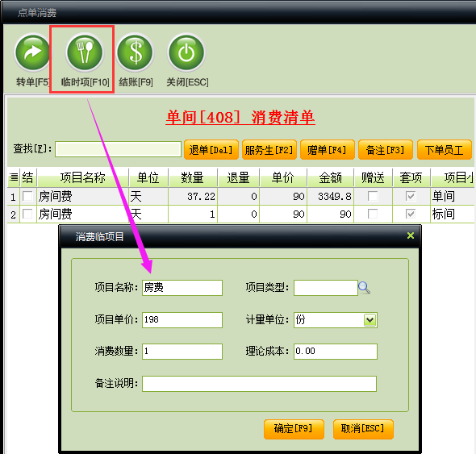Screen dimensions: 476x454
Task: Close the 消费临项目 dialog with green X
Action: tap(411, 235)
